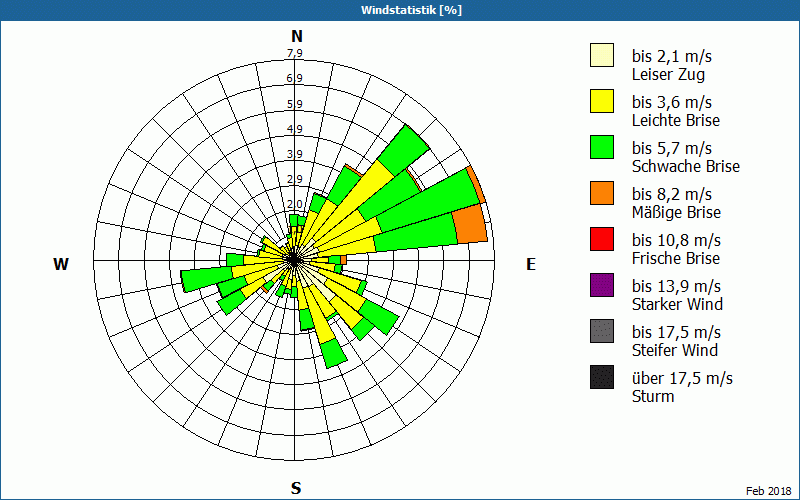Image resolution: width=800 pixels, height=500 pixels.
Task: Click the gray 'bis 17,5 m/s' swatch
Action: tap(602, 331)
